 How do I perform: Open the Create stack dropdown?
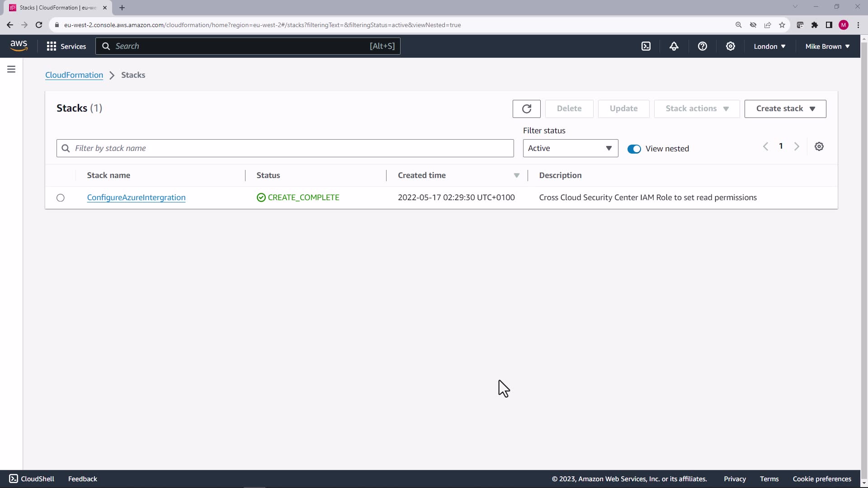coord(785,109)
